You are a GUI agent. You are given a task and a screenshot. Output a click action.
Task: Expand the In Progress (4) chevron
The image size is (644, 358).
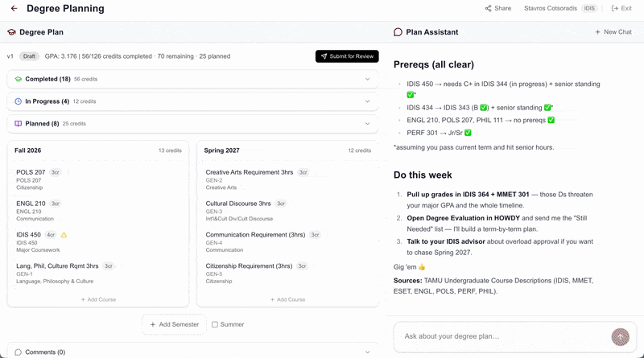(368, 101)
